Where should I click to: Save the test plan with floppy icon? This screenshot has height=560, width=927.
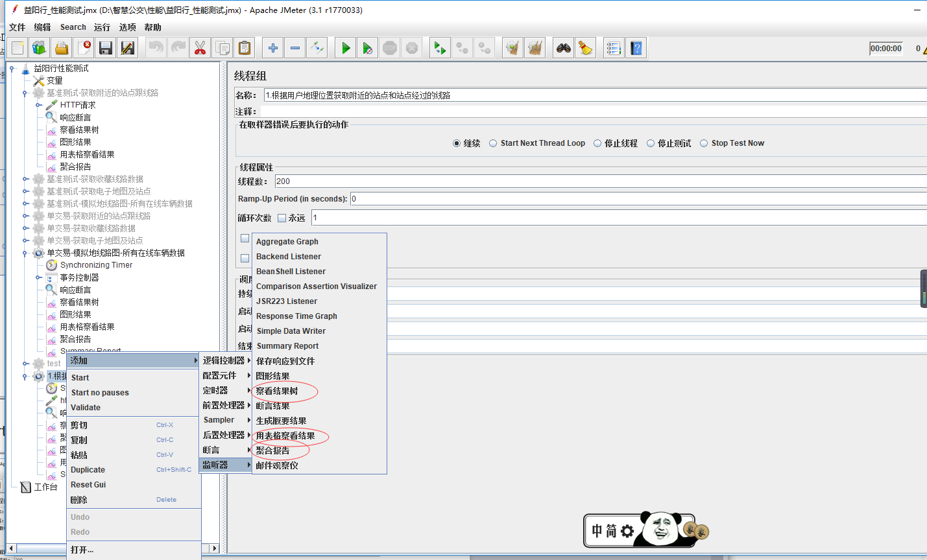pos(106,48)
